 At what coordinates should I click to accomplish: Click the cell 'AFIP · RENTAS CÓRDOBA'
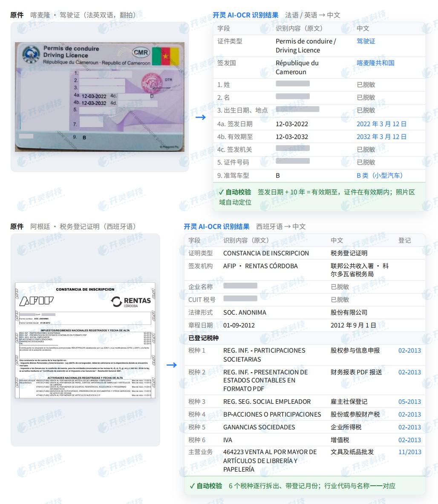point(260,266)
